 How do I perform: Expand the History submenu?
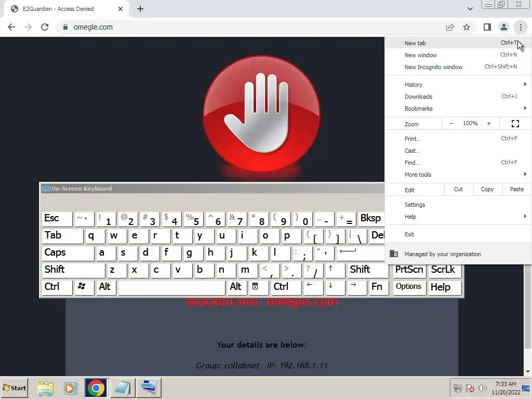[x=458, y=85]
